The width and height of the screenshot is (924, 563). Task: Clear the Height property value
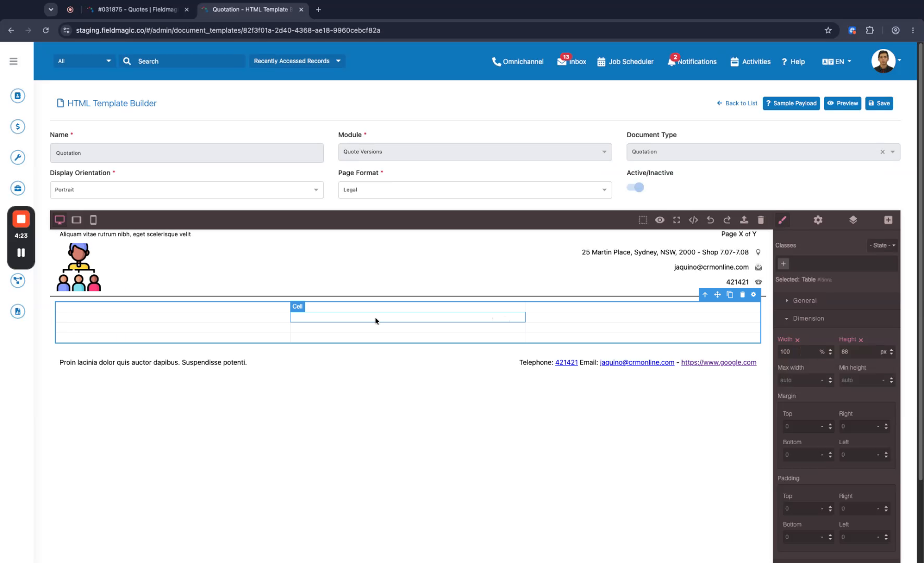click(x=861, y=340)
